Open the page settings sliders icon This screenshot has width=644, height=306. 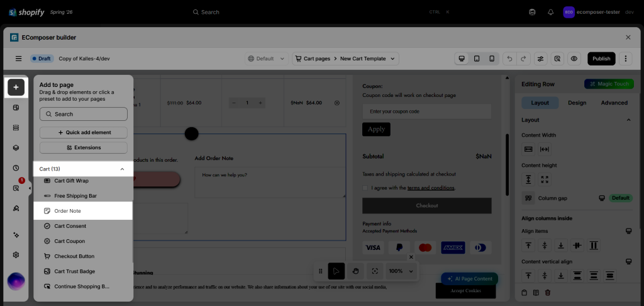point(540,59)
